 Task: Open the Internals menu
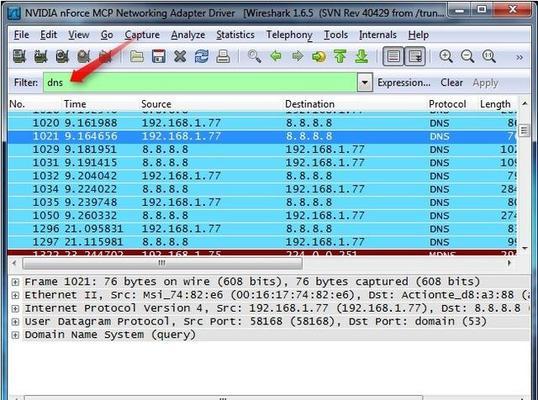coord(377,35)
